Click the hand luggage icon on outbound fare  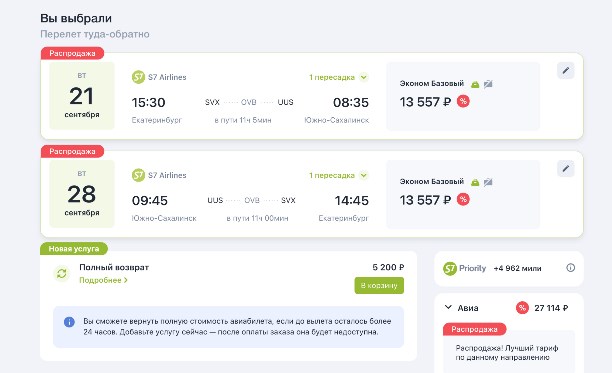pos(475,84)
